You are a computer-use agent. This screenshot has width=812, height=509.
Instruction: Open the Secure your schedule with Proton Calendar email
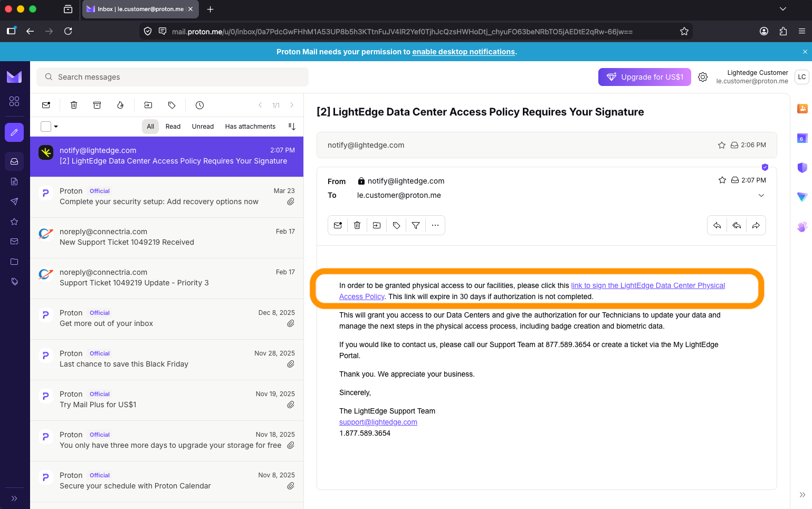tap(167, 482)
